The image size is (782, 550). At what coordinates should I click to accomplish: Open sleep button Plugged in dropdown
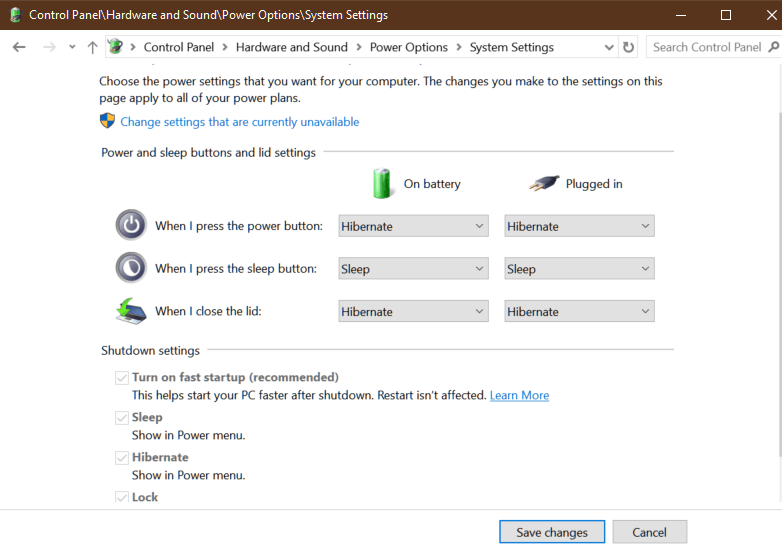(579, 268)
